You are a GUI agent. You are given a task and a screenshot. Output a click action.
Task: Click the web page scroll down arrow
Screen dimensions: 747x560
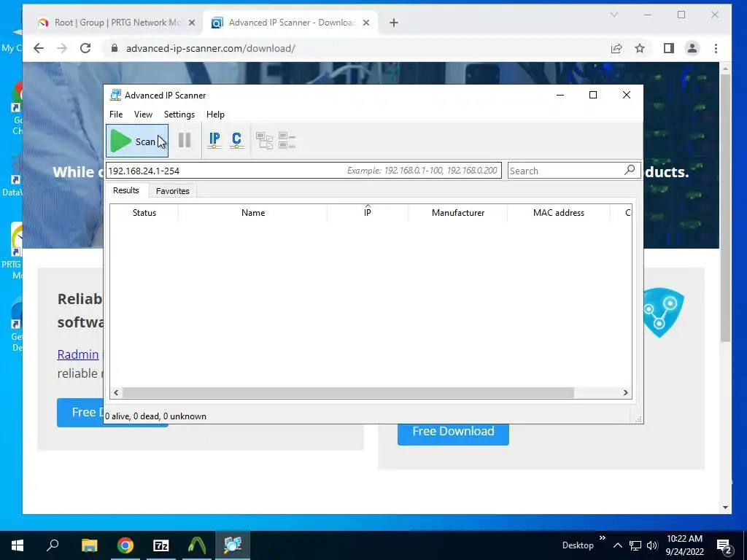tap(725, 507)
